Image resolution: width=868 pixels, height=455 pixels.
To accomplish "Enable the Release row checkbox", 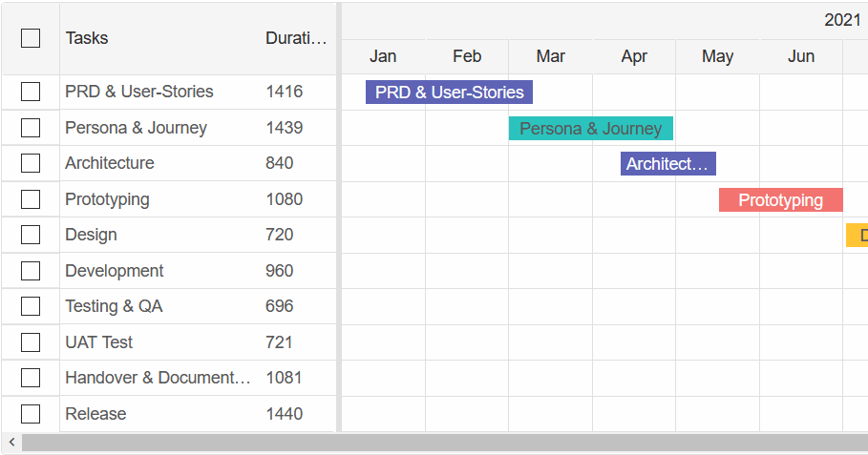I will click(31, 414).
